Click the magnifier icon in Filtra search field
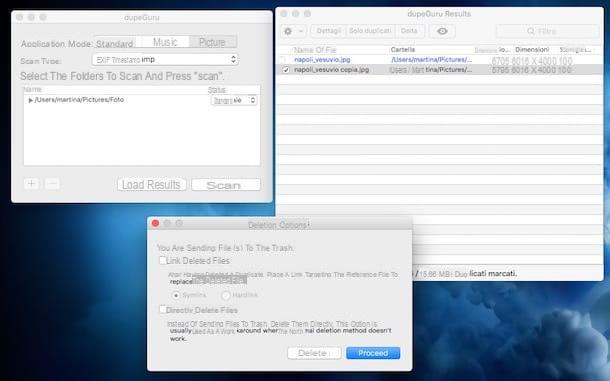610x381 pixels. pos(531,31)
